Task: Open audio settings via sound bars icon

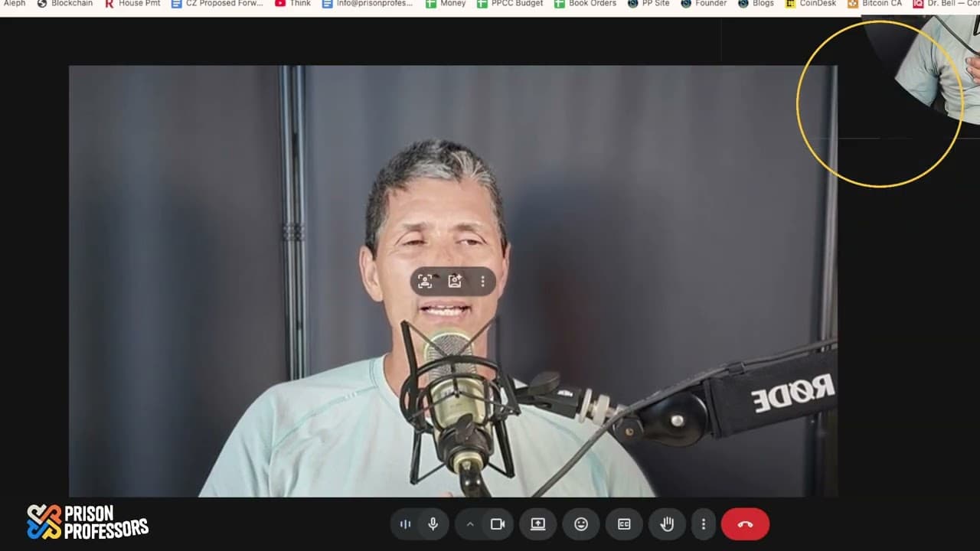Action: (x=405, y=524)
